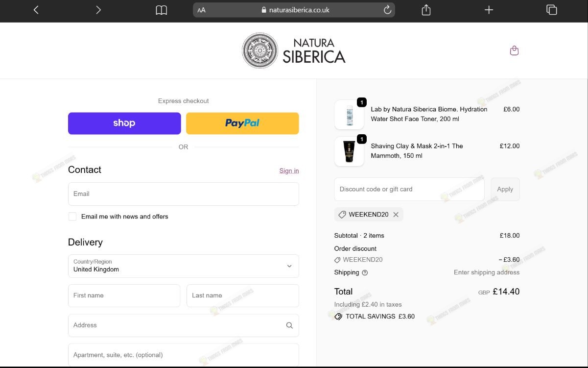Click the shipping help question mark icon
Screen dimensions: 588x368
pyautogui.click(x=365, y=272)
